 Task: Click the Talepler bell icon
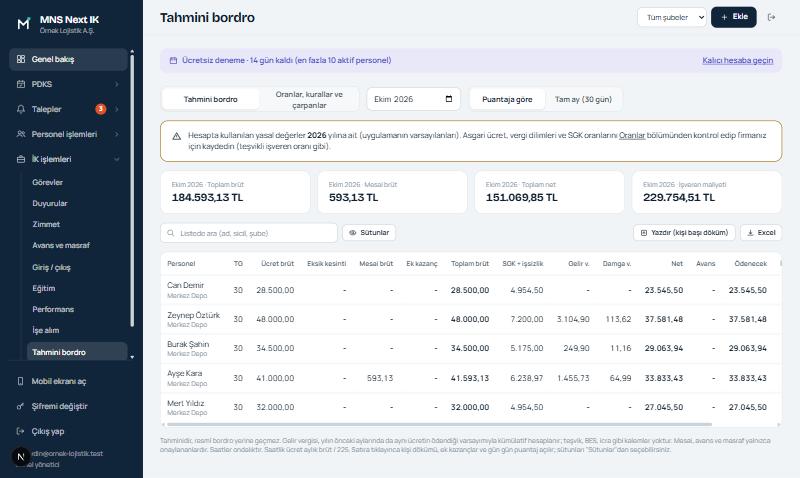(21, 109)
